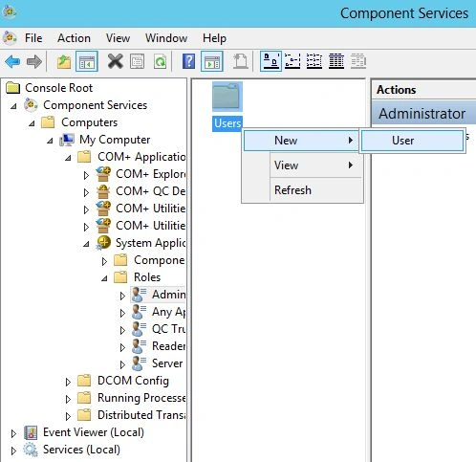Select the Server Application role
Viewport: 476px width, 462px height.
[x=167, y=363]
